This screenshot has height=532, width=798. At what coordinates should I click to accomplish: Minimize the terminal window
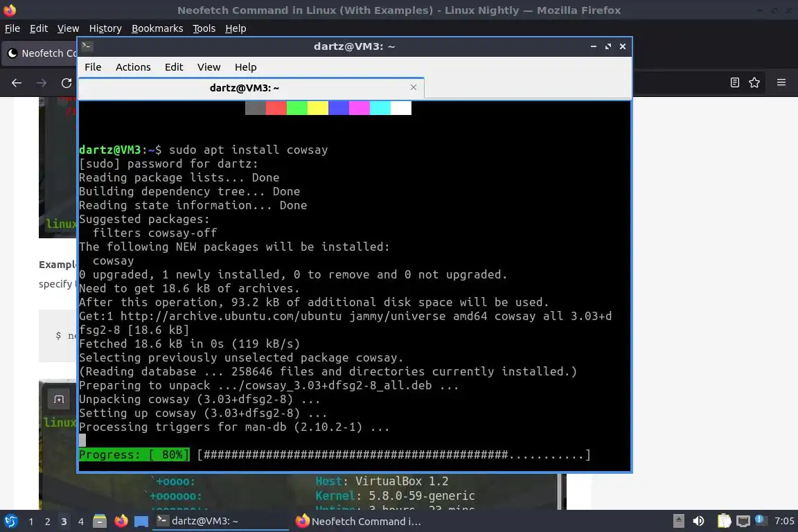(594, 46)
